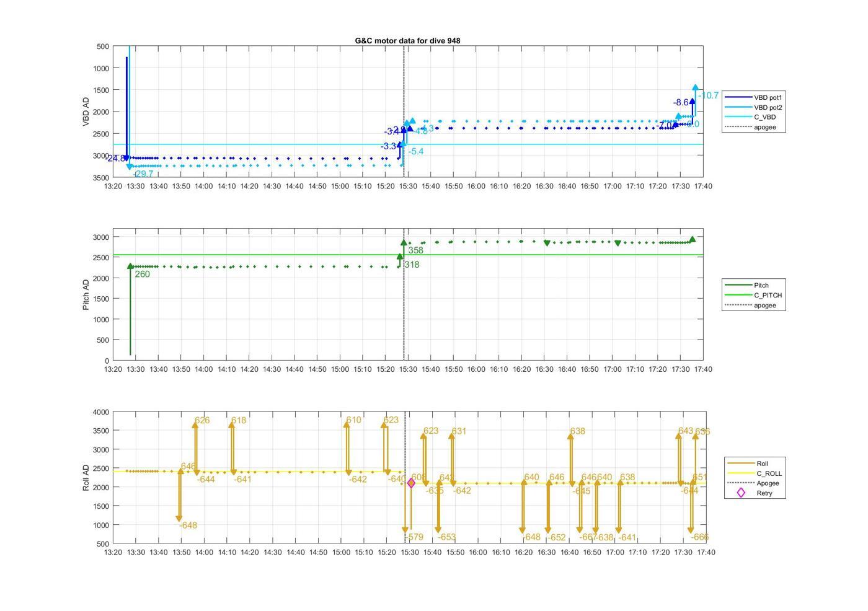Image resolution: width=868 pixels, height=611 pixels.
Task: Click the 631 annotation on Roll plot
Action: click(x=459, y=431)
